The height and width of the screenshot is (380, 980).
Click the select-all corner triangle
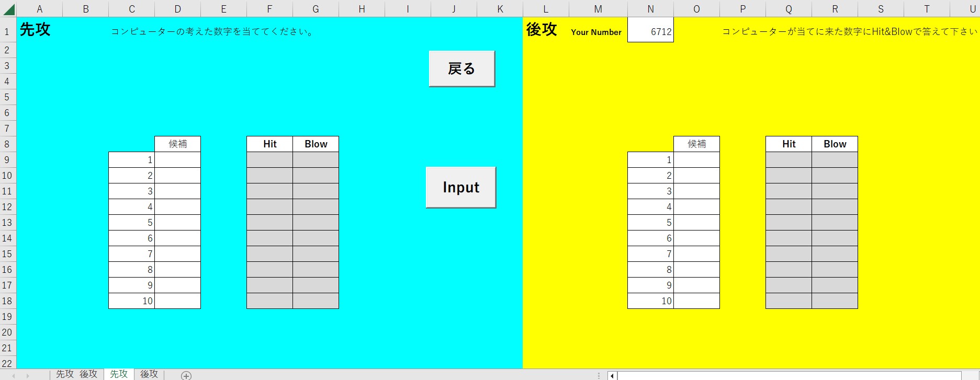pyautogui.click(x=9, y=9)
